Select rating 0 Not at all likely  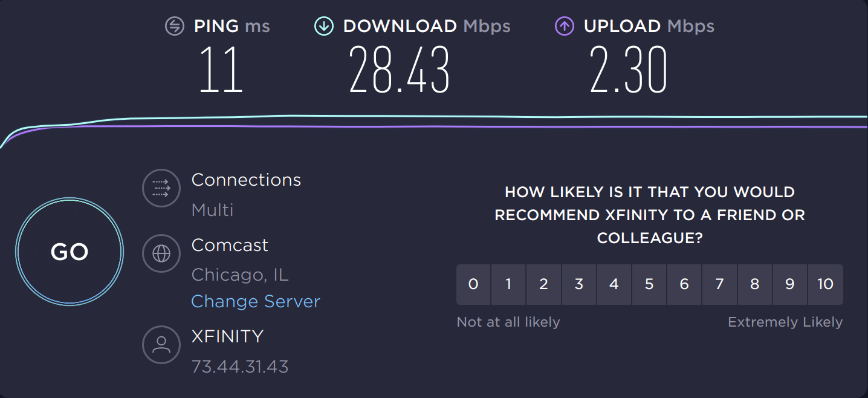click(473, 284)
